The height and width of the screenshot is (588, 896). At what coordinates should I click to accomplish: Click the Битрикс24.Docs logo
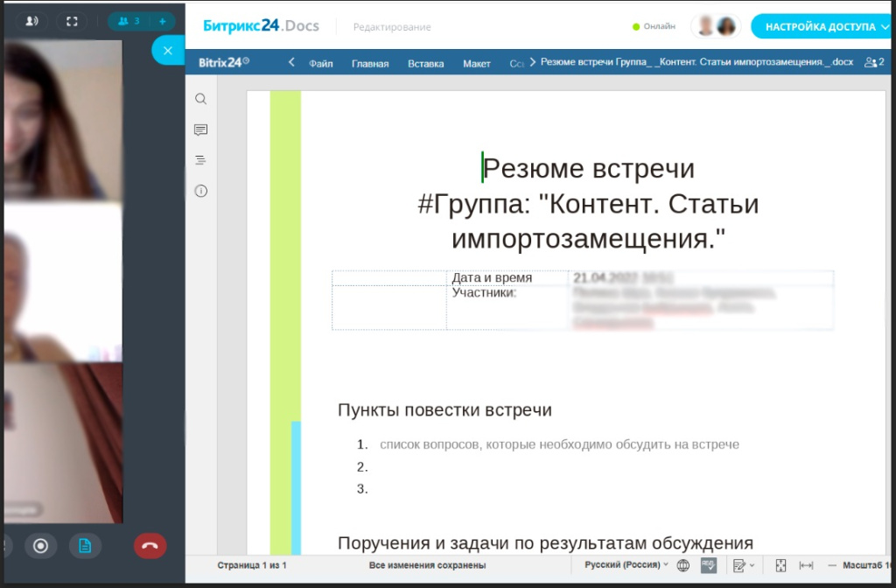261,25
